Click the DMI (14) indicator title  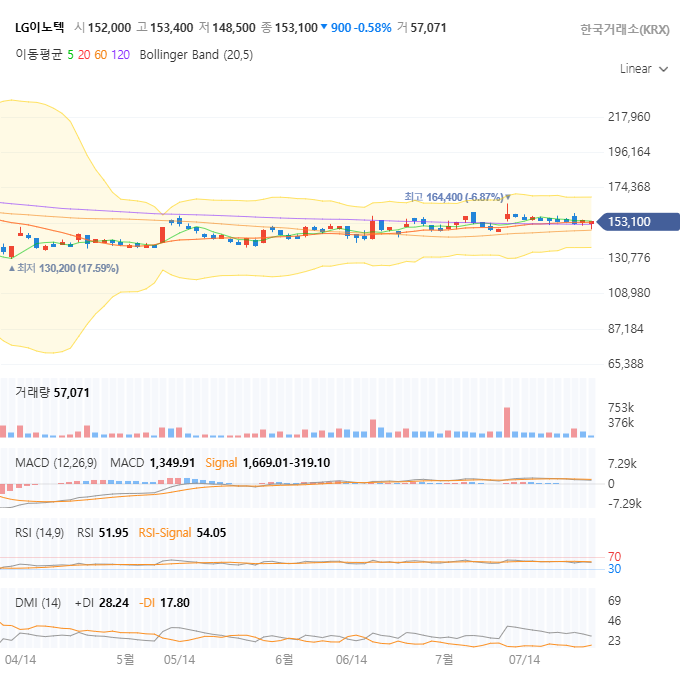pyautogui.click(x=38, y=603)
